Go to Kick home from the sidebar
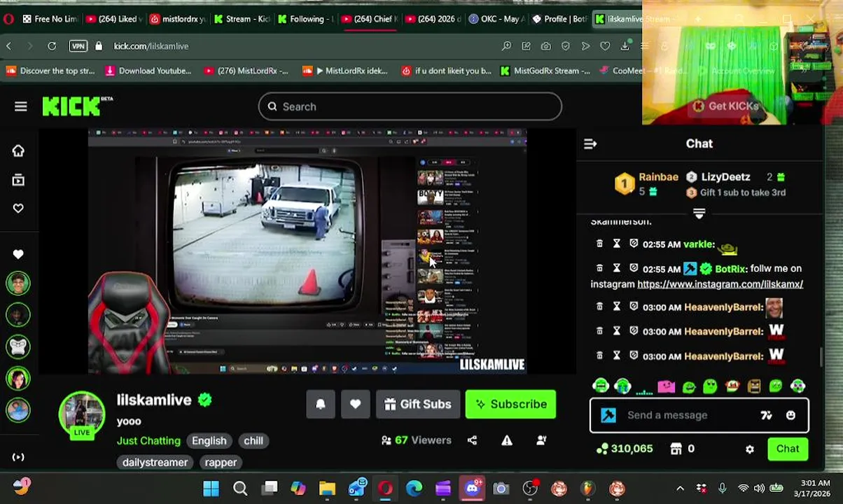 (x=18, y=151)
